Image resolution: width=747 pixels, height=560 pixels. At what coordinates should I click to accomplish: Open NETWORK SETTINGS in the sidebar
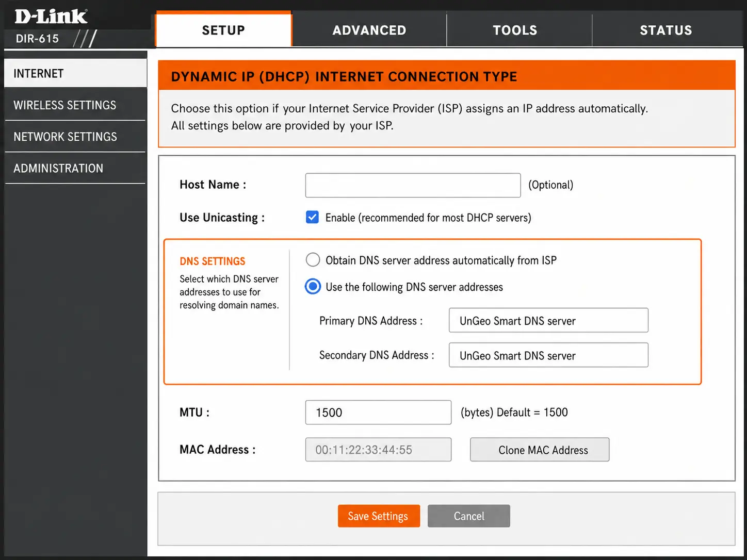click(75, 137)
